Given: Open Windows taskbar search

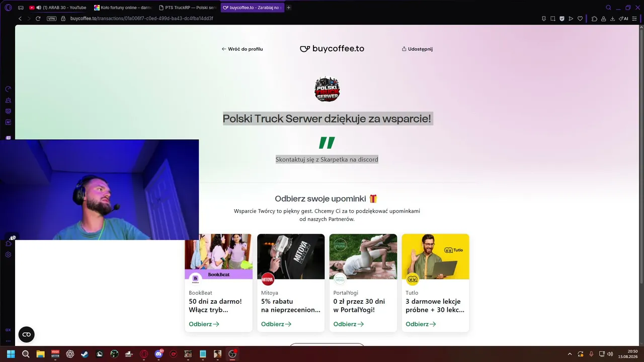Looking at the screenshot, I should coord(26,354).
